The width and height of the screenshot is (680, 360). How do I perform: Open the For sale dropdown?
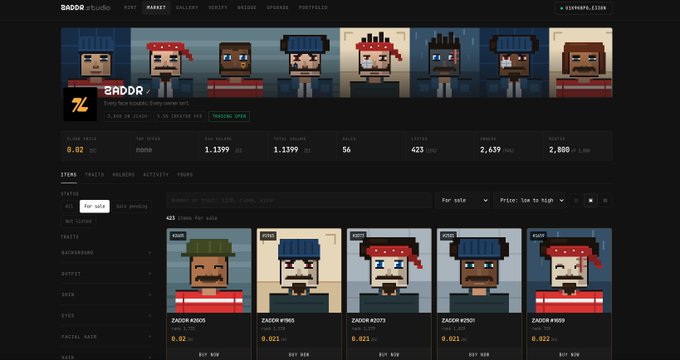click(463, 200)
